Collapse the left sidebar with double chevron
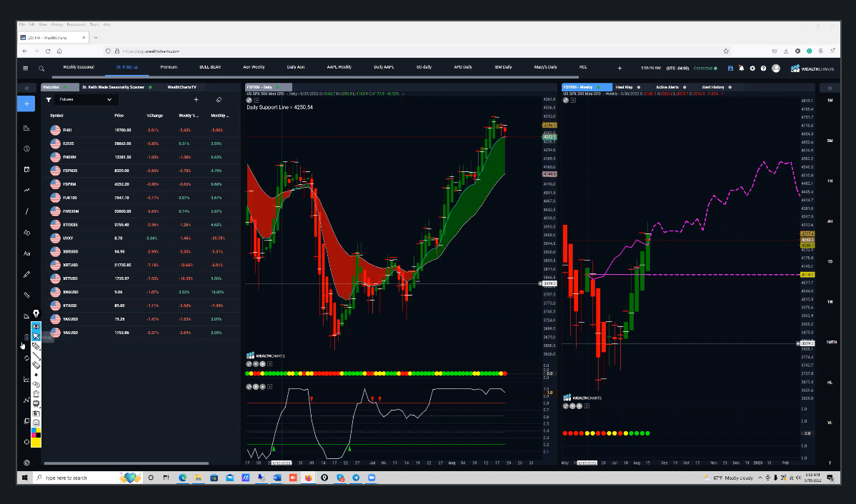Viewport: 856px width, 504px height. (26, 88)
